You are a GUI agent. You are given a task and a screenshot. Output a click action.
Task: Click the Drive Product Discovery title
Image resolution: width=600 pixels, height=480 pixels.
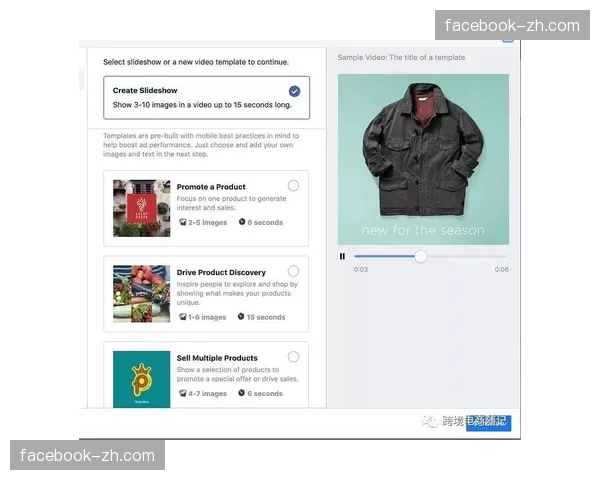coord(221,273)
